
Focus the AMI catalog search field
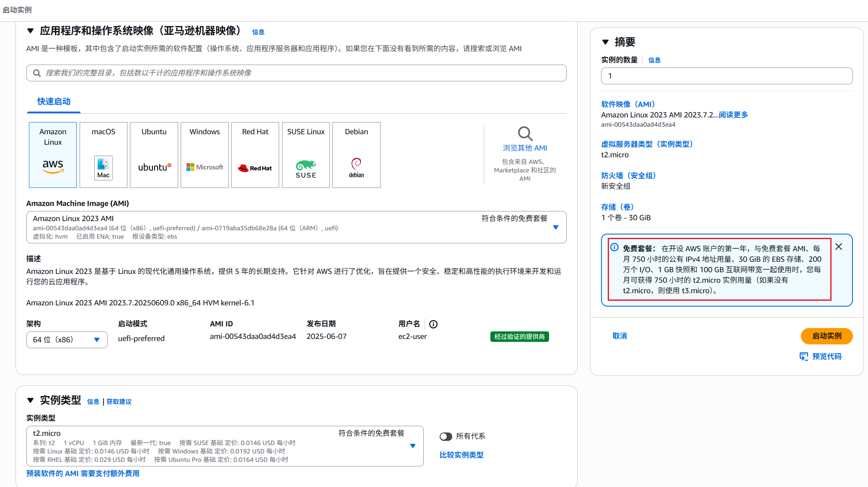point(296,73)
